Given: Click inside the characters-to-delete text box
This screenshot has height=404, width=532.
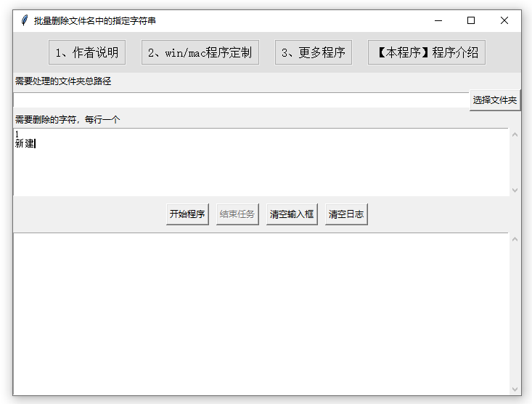Looking at the screenshot, I should [x=261, y=162].
